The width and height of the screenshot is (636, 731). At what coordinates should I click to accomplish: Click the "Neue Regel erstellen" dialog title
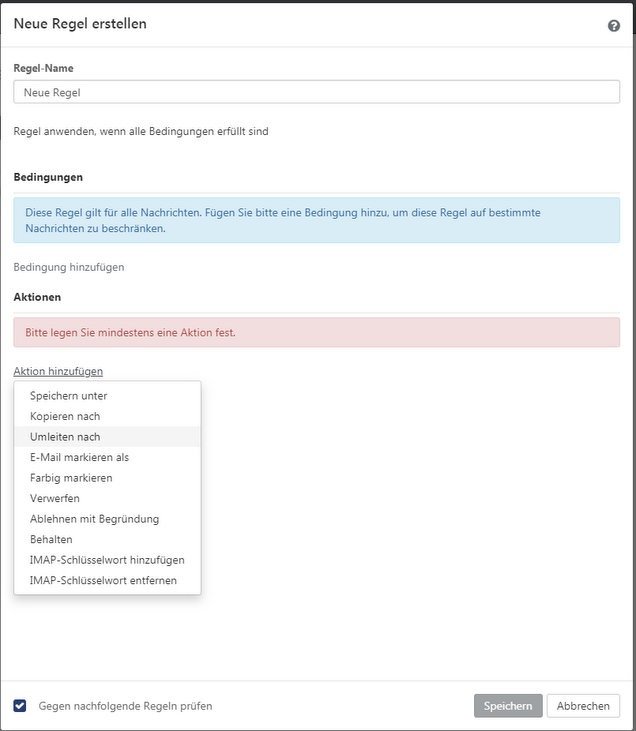(80, 24)
